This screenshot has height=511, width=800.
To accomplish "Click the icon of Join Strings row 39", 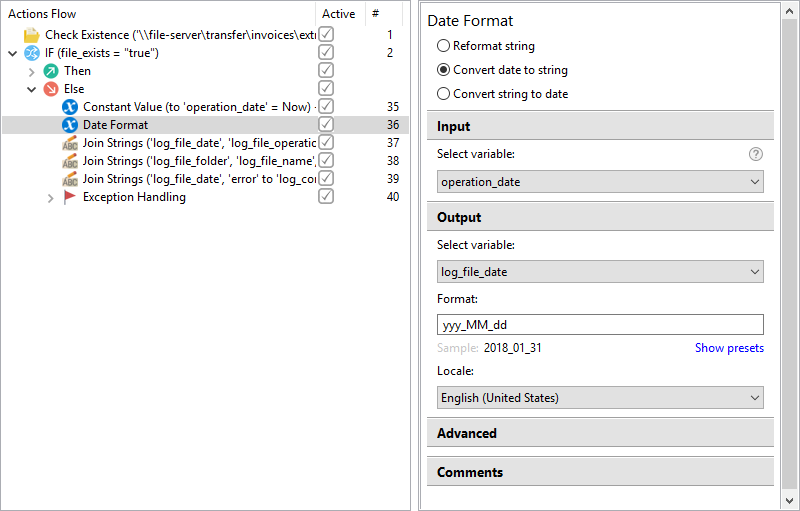I will 70,178.
